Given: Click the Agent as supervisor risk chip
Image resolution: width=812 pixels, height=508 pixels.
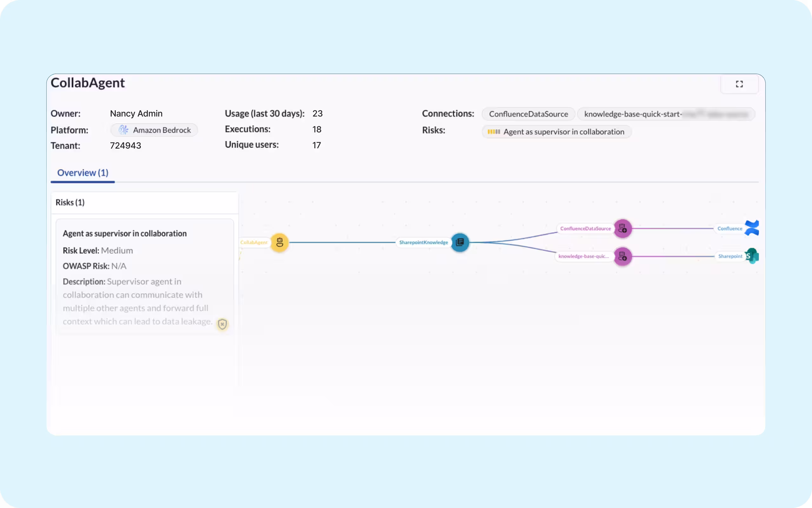Looking at the screenshot, I should 557,132.
